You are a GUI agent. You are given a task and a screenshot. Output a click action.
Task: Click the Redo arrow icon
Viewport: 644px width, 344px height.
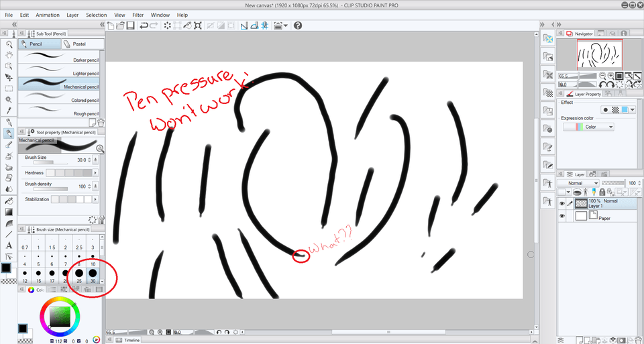click(154, 26)
